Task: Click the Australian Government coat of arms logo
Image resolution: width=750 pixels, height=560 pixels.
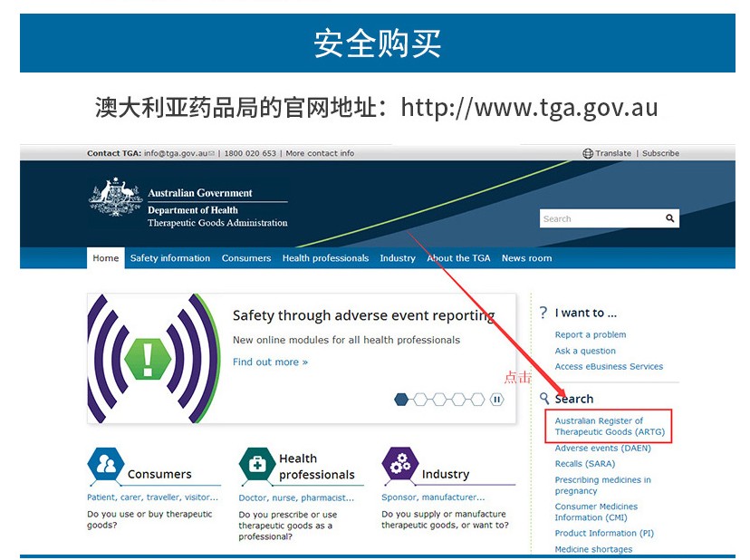Action: [x=115, y=198]
